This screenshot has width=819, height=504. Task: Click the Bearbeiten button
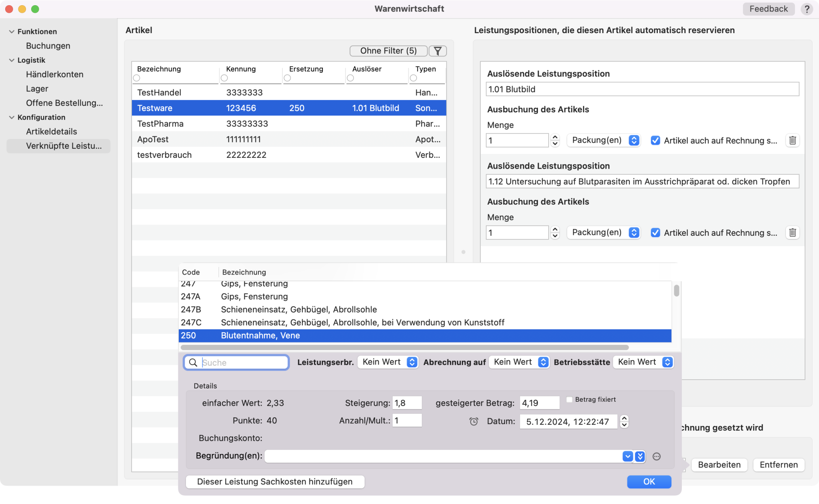tap(719, 465)
